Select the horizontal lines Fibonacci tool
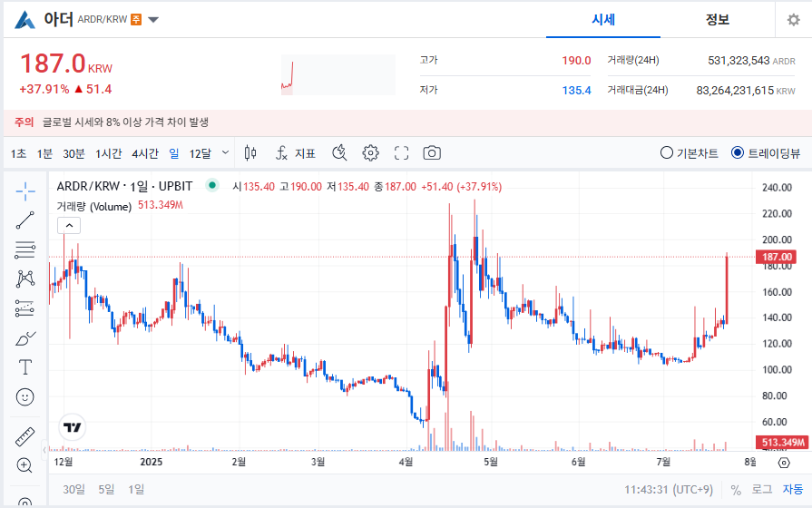Screen dimensions: 812x508 (x=24, y=249)
